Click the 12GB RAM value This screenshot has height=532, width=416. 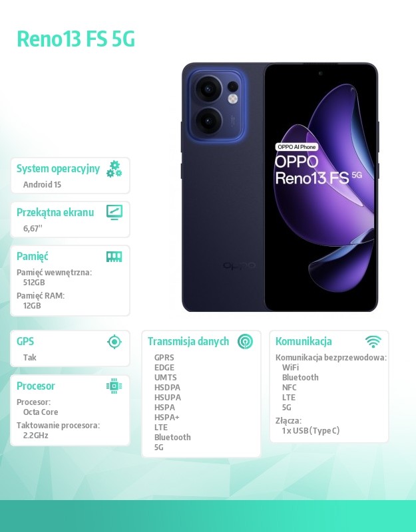pyautogui.click(x=32, y=305)
